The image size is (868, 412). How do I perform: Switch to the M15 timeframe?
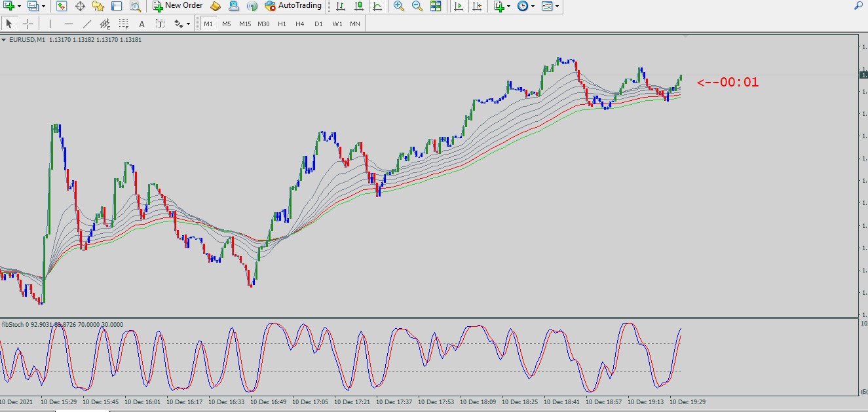(x=244, y=24)
